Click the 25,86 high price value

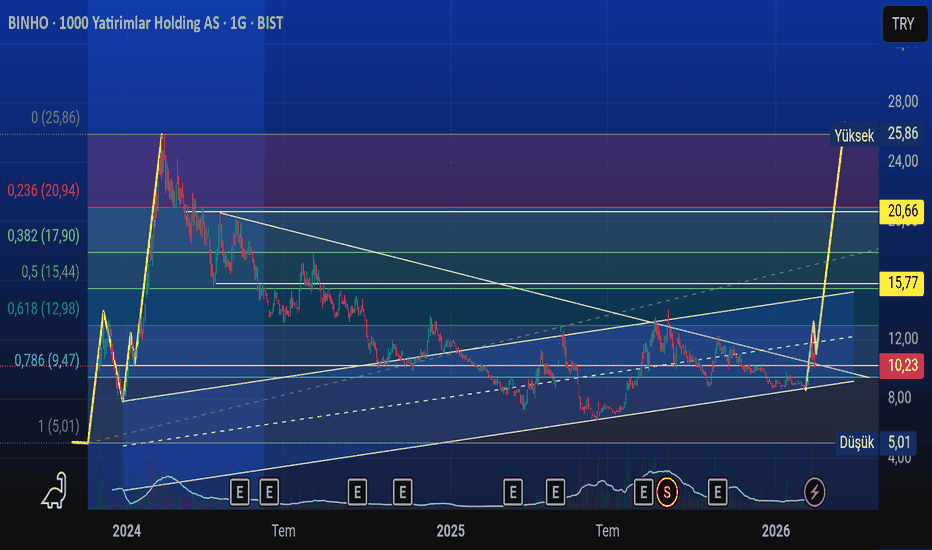click(902, 134)
